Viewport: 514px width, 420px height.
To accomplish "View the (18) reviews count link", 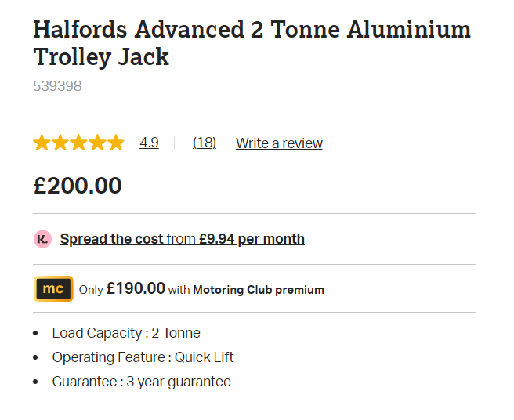I will tap(205, 143).
